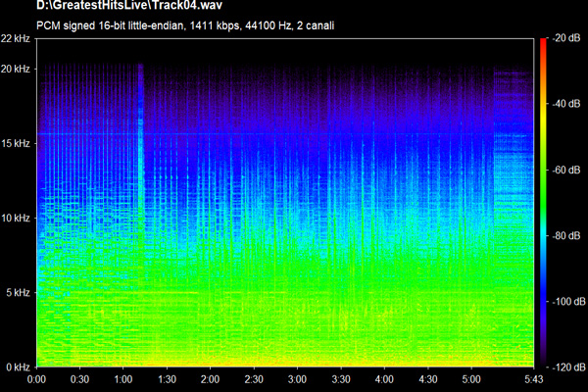Viewport: 588px width, 392px height.
Task: Click the dB color scale bar
Action: (543, 203)
